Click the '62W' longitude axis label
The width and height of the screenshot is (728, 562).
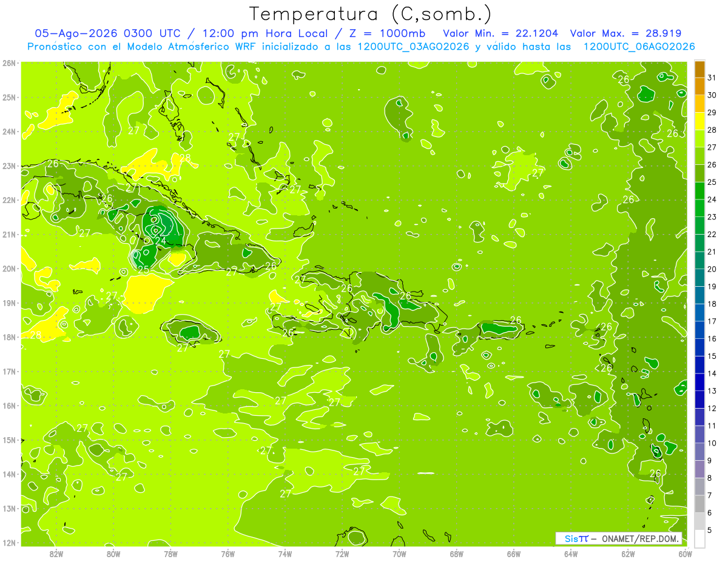pos(628,553)
